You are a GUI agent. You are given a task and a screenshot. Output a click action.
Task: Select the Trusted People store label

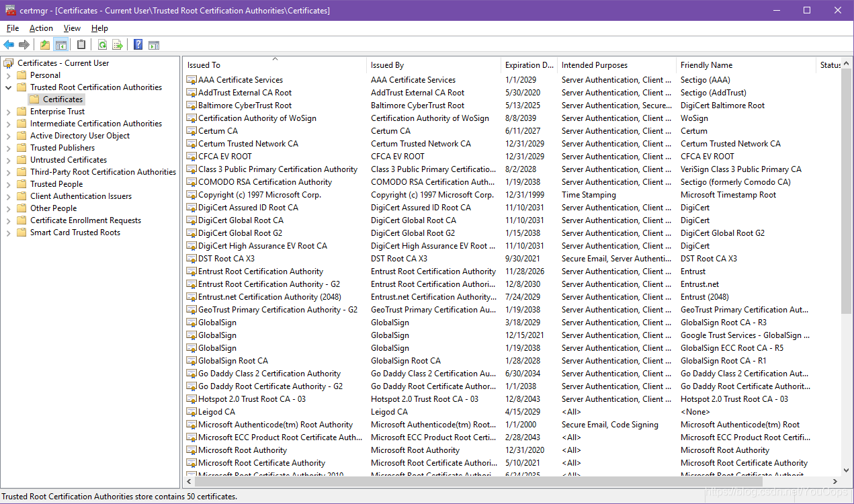[56, 184]
